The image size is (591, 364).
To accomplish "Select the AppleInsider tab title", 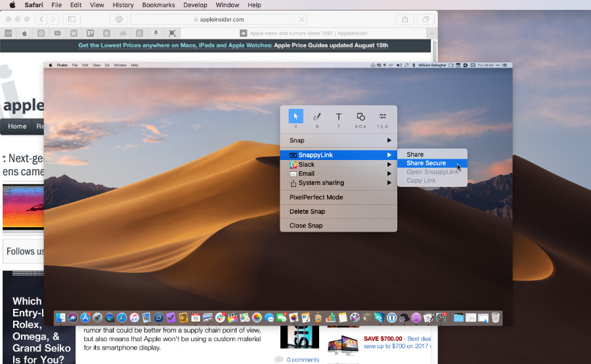I will pos(309,33).
